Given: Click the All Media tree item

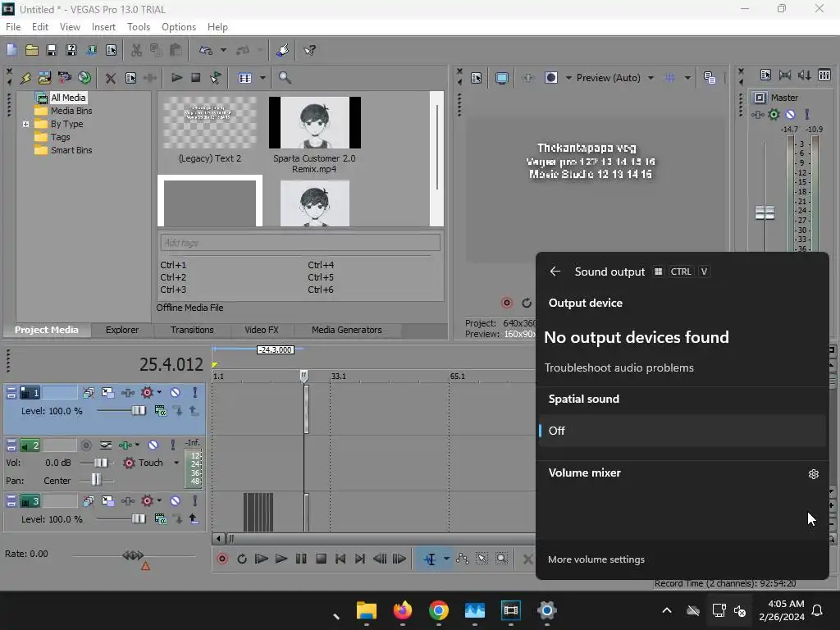Looking at the screenshot, I should [x=67, y=98].
